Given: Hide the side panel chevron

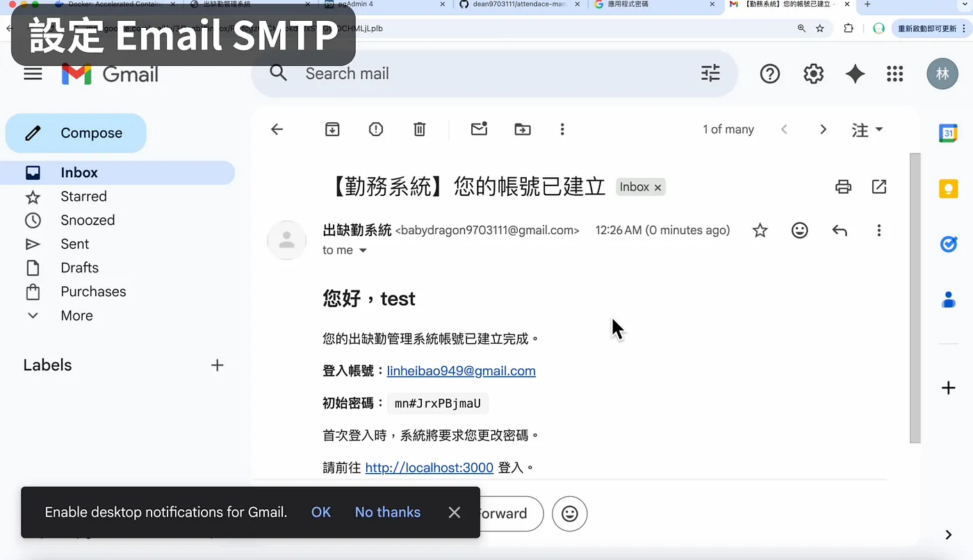Looking at the screenshot, I should [949, 534].
